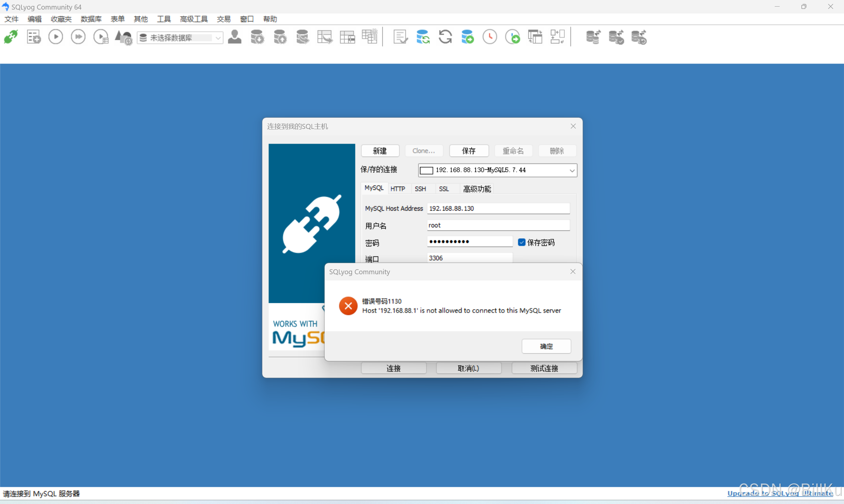This screenshot has width=844, height=504.
Task: Click the execute all queries fast-forward icon
Action: point(78,37)
